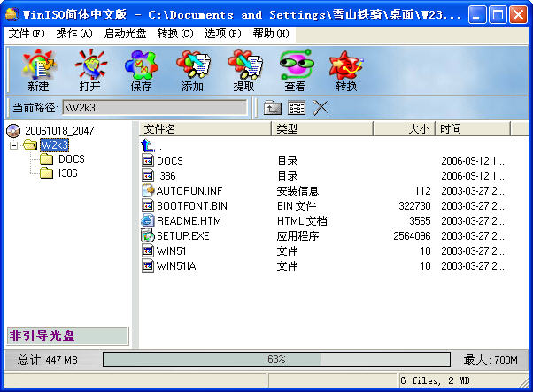Screen dimensions: 533x392
Task: Select the disc icon for 20061018_2047
Action: (x=13, y=131)
